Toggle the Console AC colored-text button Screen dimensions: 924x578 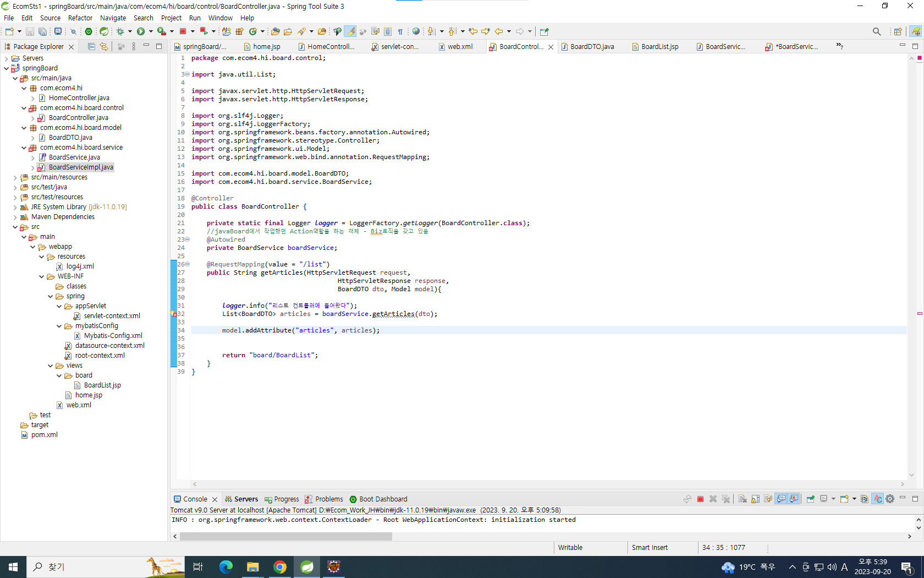878,499
